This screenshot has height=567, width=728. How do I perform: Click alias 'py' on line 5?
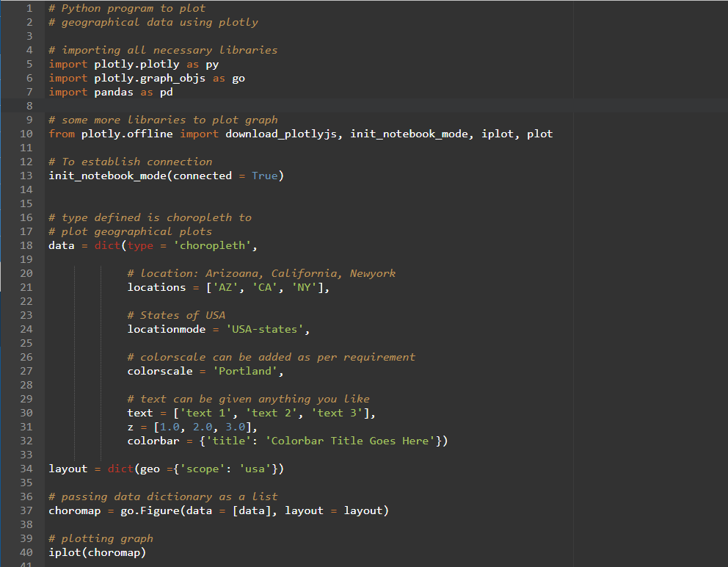(x=212, y=64)
